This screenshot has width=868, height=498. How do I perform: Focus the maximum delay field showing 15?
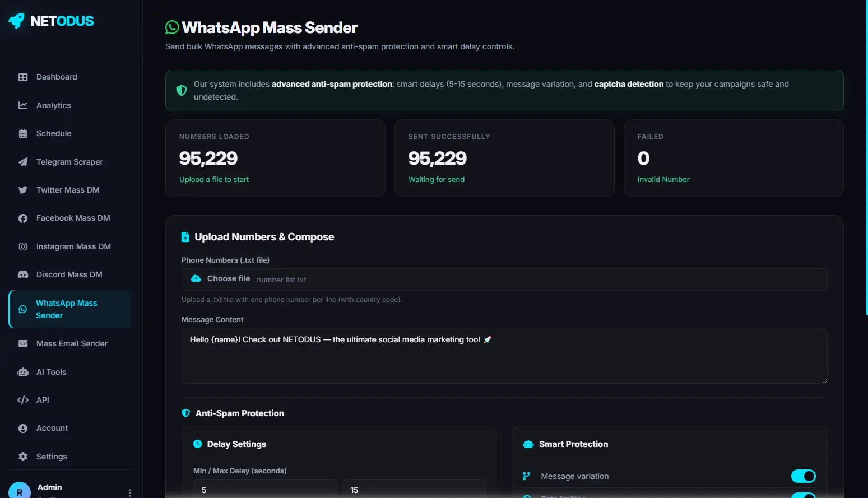coord(414,490)
